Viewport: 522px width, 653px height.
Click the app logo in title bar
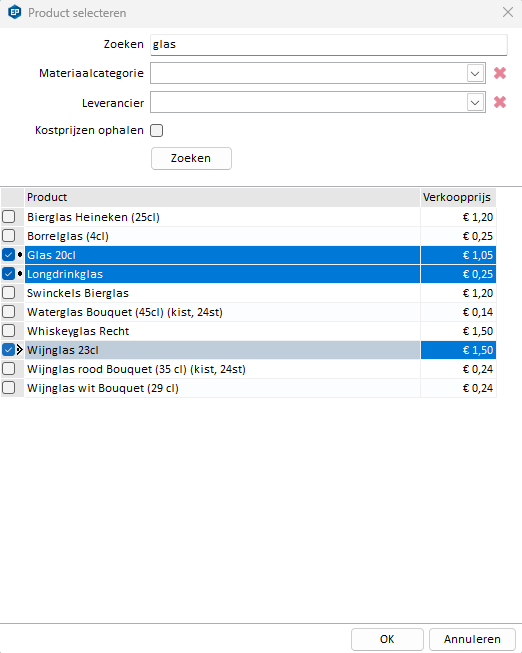click(15, 12)
